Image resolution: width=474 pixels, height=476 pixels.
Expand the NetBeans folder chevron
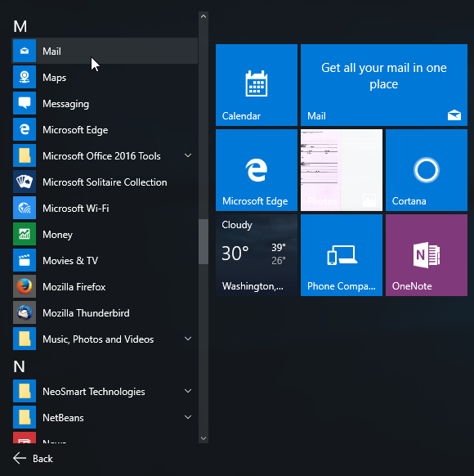coord(188,417)
